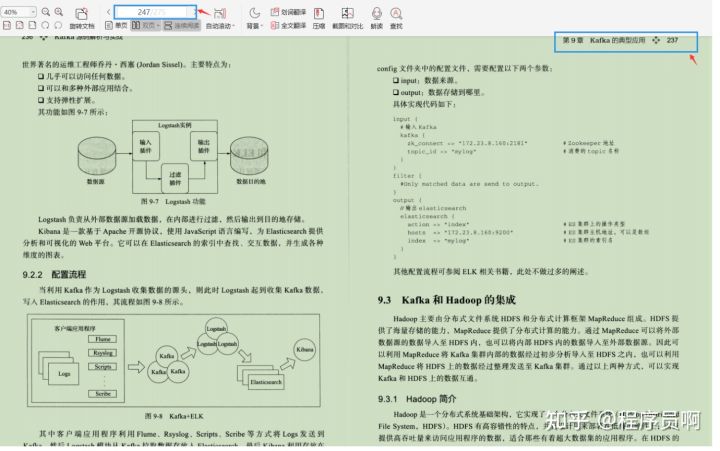Click the Scribe box in client application diagram
This screenshot has width=720, height=451.
coord(102,394)
